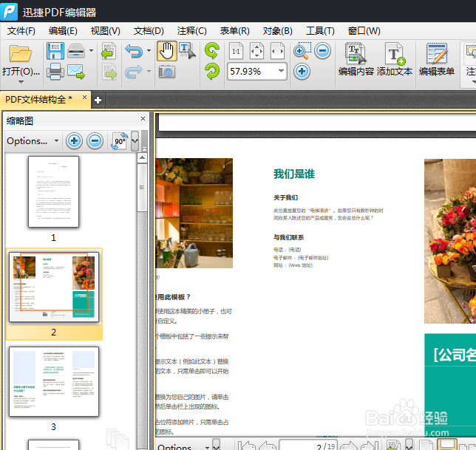Click the Print icon
Viewport: 476px width, 450px height.
55,72
